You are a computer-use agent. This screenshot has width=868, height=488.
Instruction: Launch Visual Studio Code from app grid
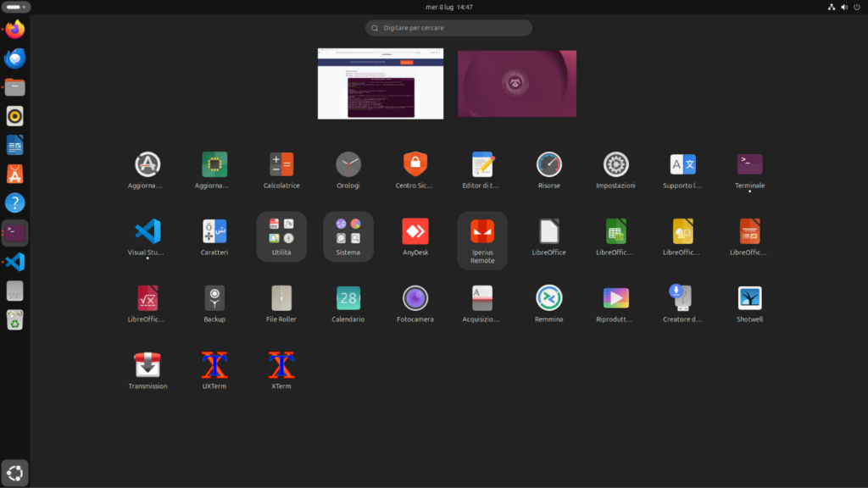(147, 231)
